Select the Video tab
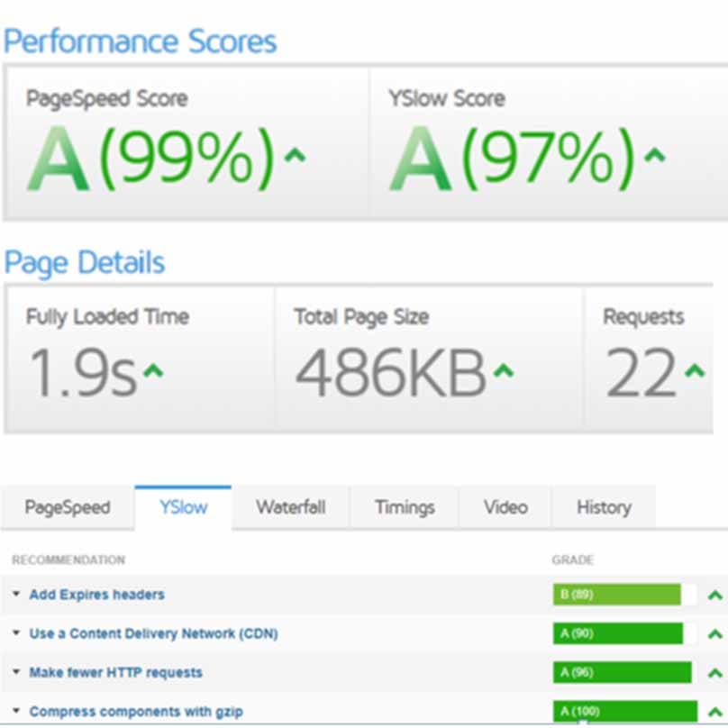 505,507
